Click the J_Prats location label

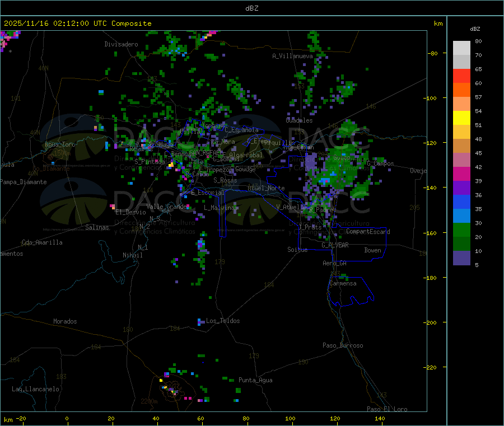click(x=310, y=227)
